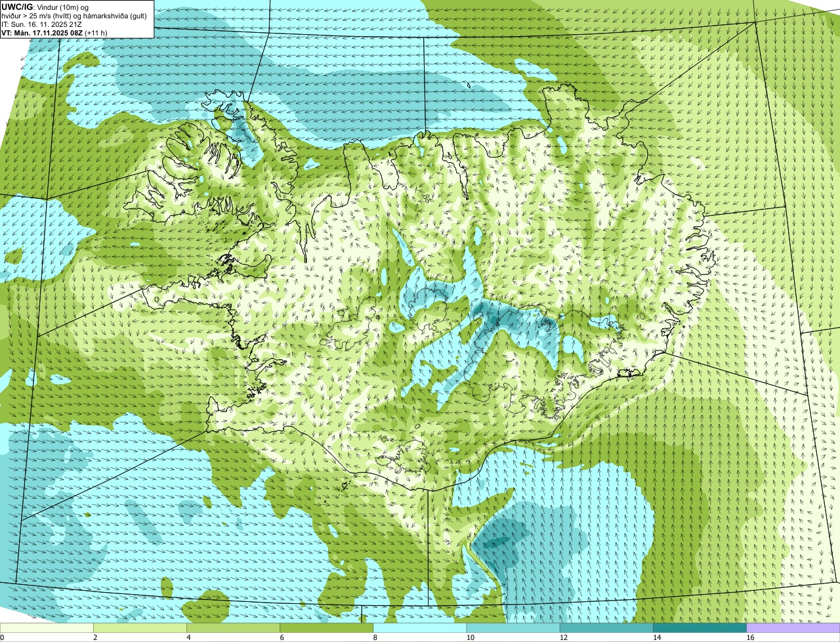This screenshot has height=642, width=840.
Task: Click the light green 2–4 m/s legend swatch
Action: (x=140, y=628)
